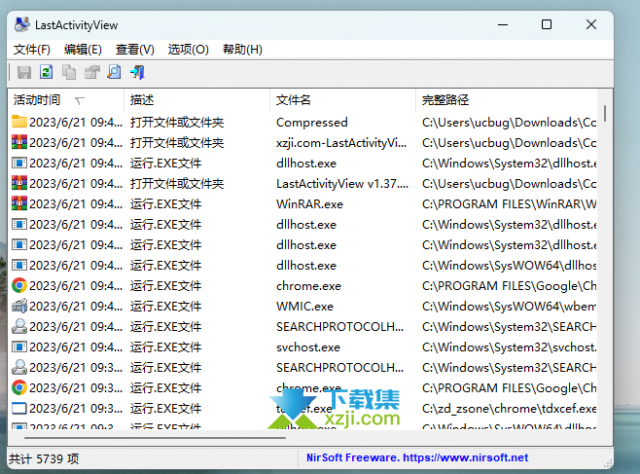Viewport: 640px width, 474px height.
Task: Refresh the list with the green arrows icon
Action: pos(46,72)
